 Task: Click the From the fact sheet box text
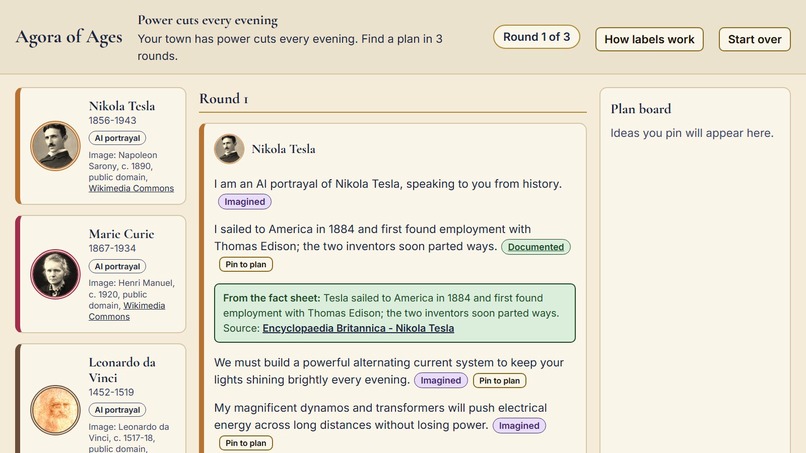(395, 313)
